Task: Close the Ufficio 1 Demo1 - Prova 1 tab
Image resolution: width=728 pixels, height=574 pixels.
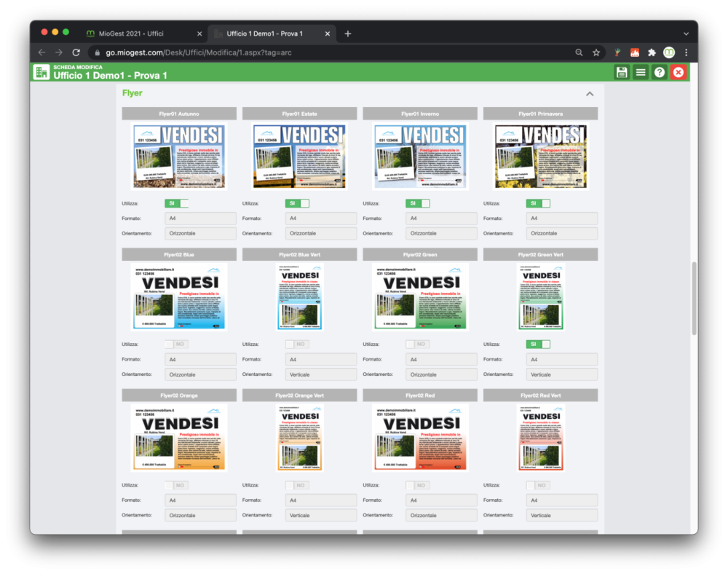Action: [x=328, y=34]
